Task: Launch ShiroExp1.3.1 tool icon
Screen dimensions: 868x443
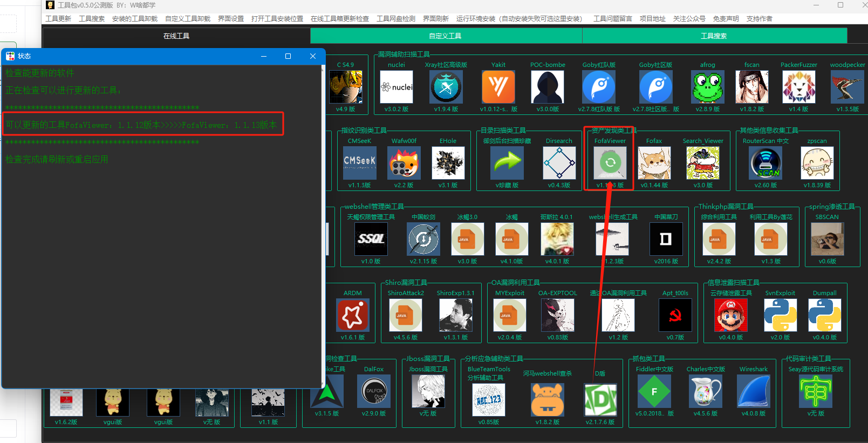Action: coord(456,315)
